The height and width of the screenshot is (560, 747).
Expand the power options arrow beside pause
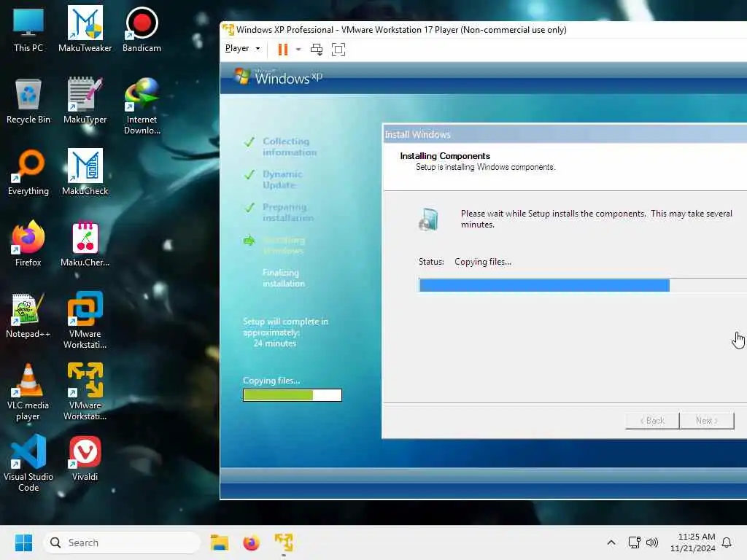[x=298, y=49]
